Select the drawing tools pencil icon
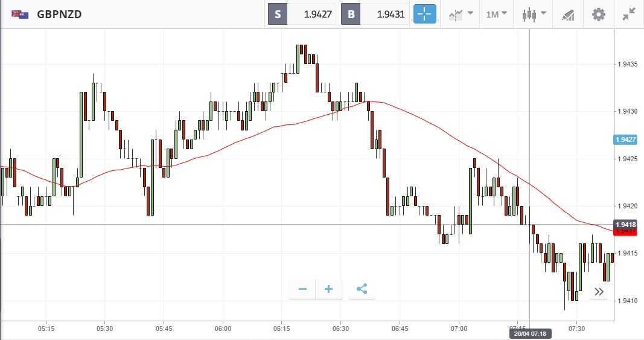This screenshot has width=644, height=340. click(x=567, y=14)
